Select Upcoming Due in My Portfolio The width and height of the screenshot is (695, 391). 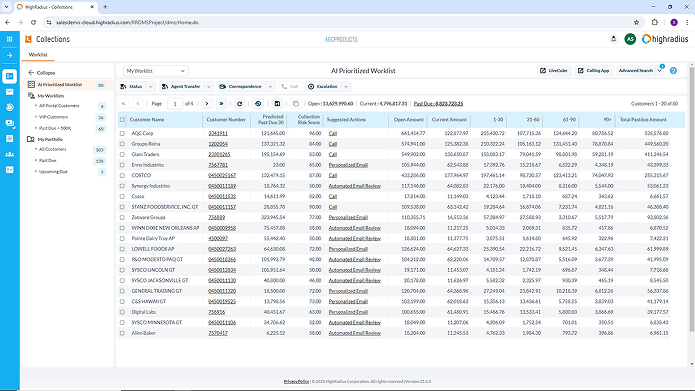coord(53,172)
